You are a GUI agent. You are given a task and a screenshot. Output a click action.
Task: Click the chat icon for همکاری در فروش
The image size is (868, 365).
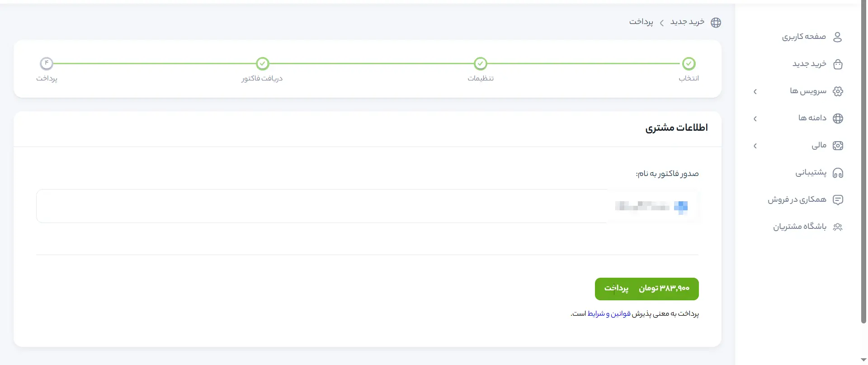coord(838,200)
